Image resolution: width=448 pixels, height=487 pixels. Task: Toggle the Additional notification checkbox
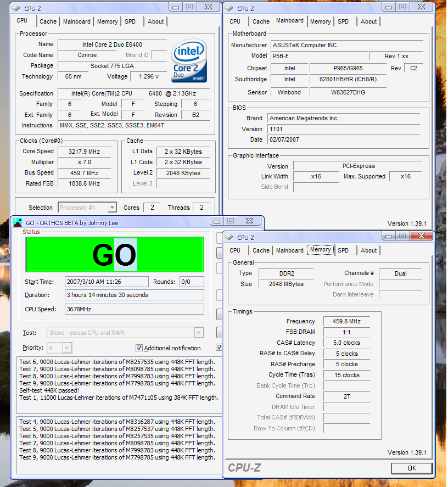139,348
